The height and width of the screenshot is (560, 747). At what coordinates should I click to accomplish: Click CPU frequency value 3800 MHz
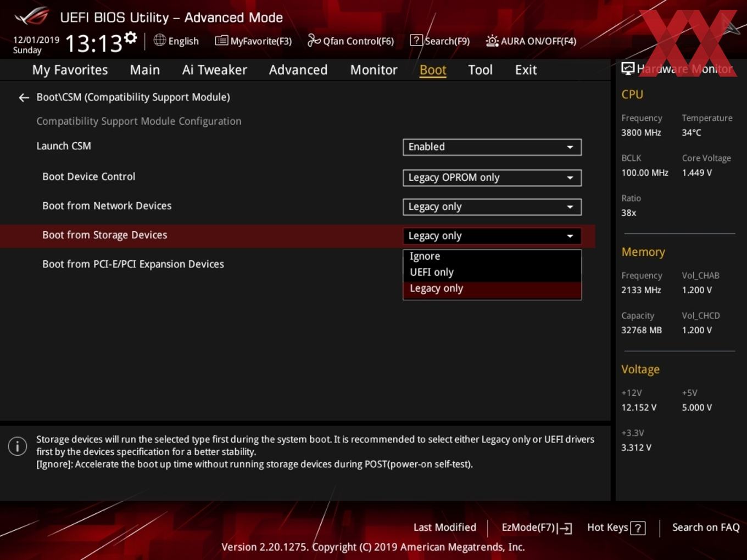[x=641, y=133]
